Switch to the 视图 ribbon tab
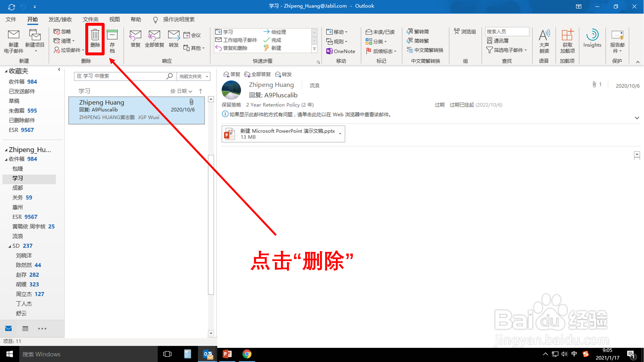 tap(114, 19)
